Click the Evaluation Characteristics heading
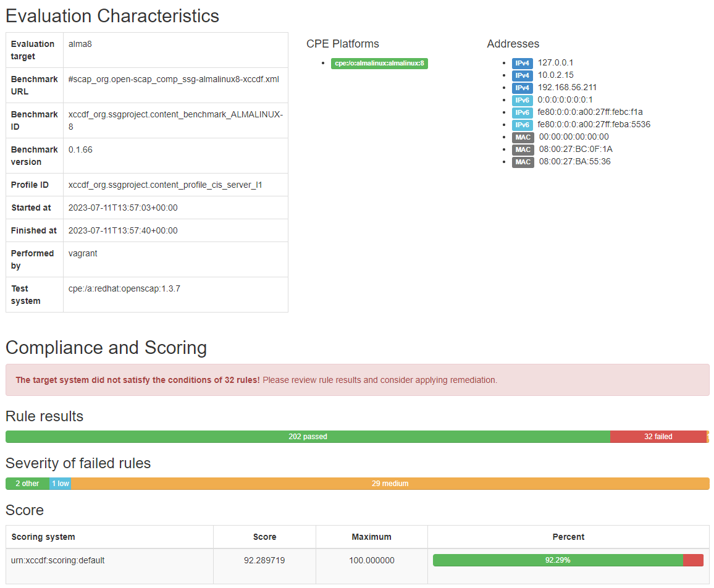714x588 pixels. point(112,16)
